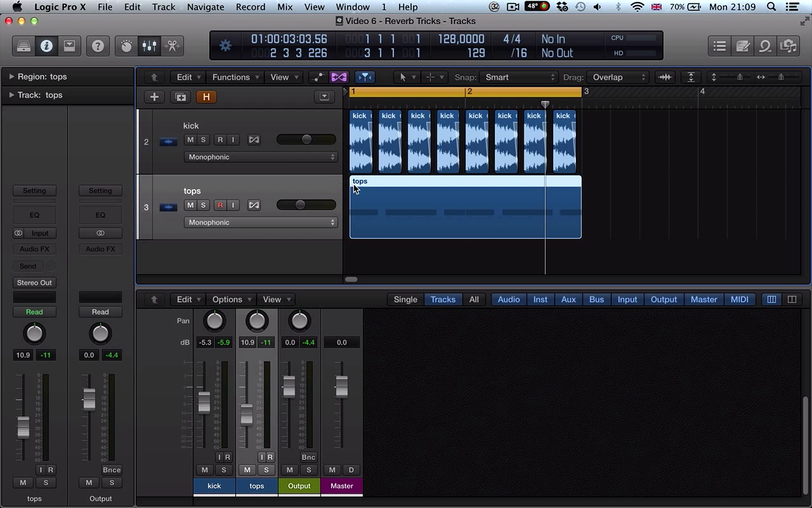The width and height of the screenshot is (812, 508).
Task: Open the Library panel icon
Action: tap(23, 47)
